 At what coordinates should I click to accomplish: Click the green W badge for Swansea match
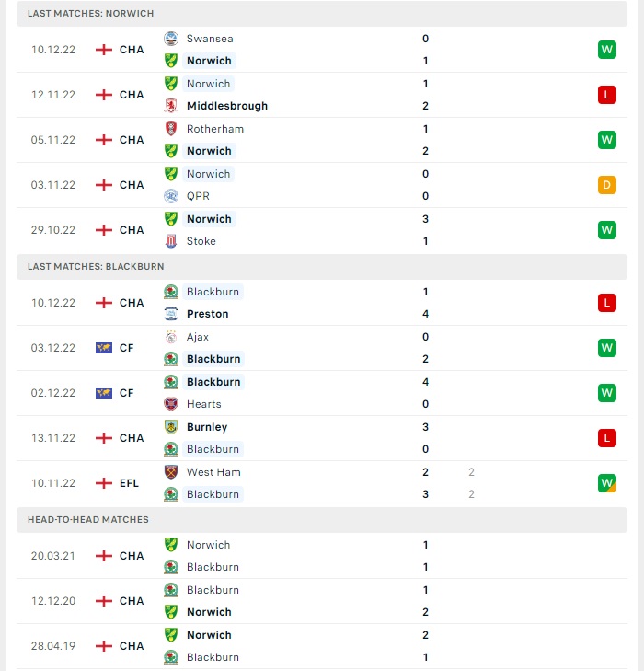tap(607, 50)
